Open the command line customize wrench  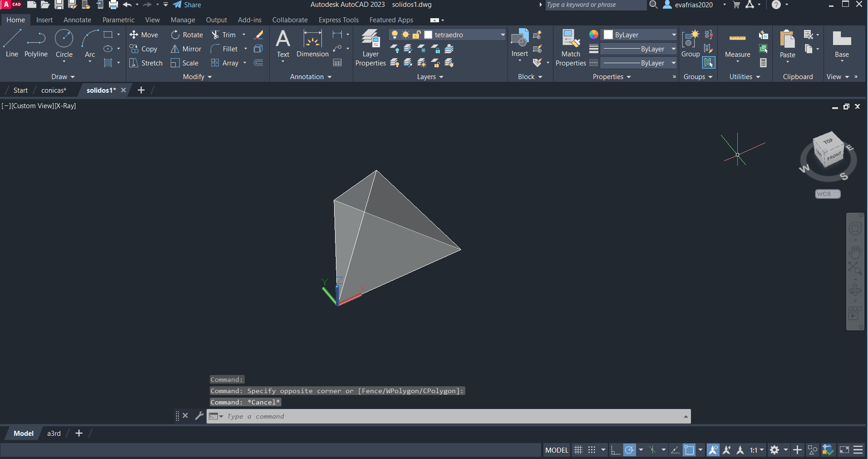coord(199,416)
